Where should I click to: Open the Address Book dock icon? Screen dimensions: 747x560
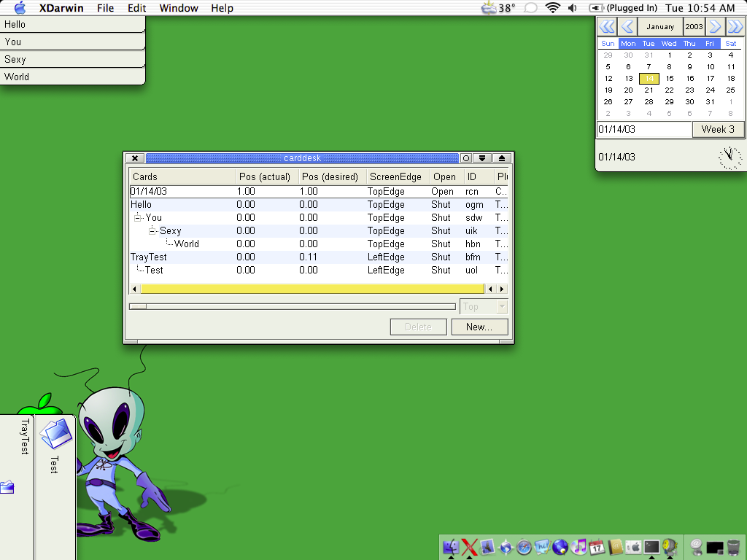(x=615, y=547)
